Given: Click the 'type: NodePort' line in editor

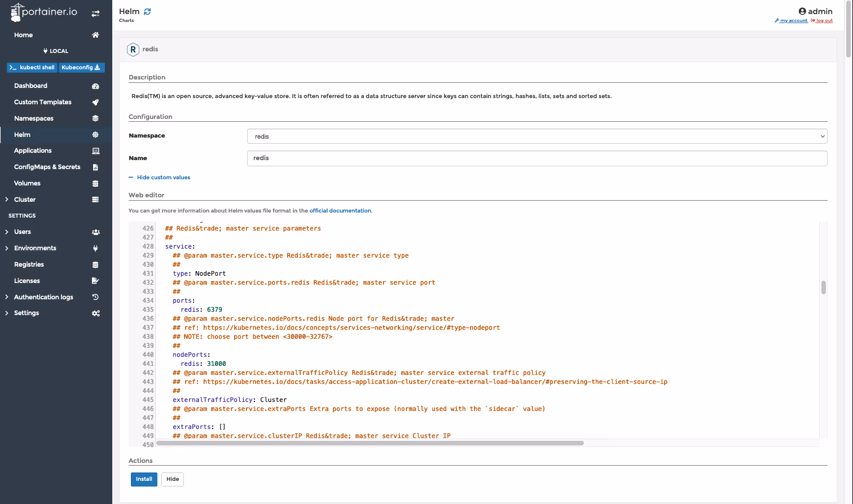Looking at the screenshot, I should [x=199, y=273].
